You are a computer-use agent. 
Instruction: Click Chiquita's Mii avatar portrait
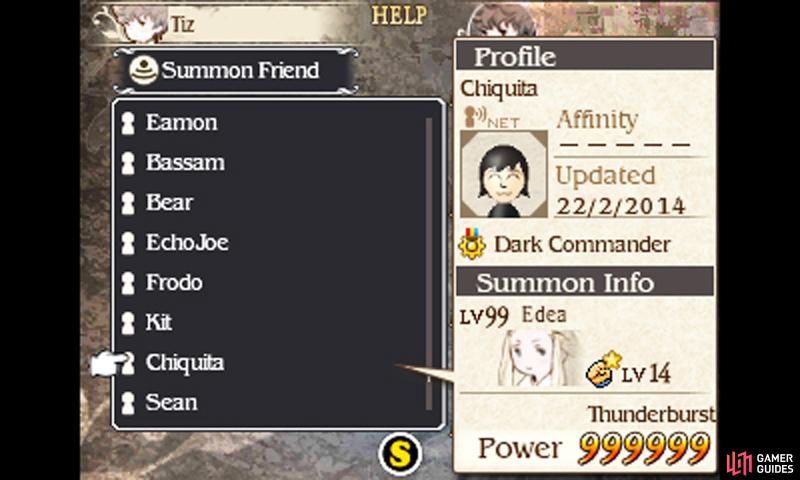click(x=504, y=174)
